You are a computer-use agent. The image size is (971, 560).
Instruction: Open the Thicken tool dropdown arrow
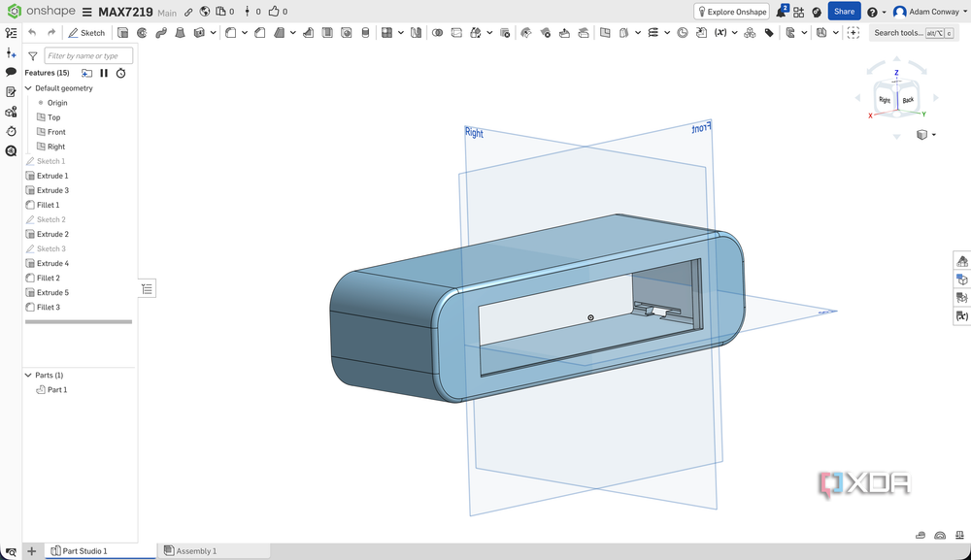(213, 33)
